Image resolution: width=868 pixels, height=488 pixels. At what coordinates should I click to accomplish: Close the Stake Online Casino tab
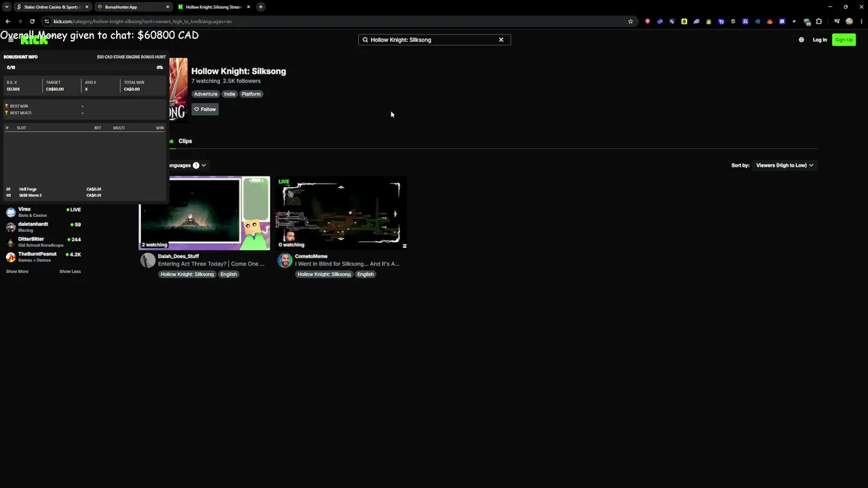(x=87, y=7)
